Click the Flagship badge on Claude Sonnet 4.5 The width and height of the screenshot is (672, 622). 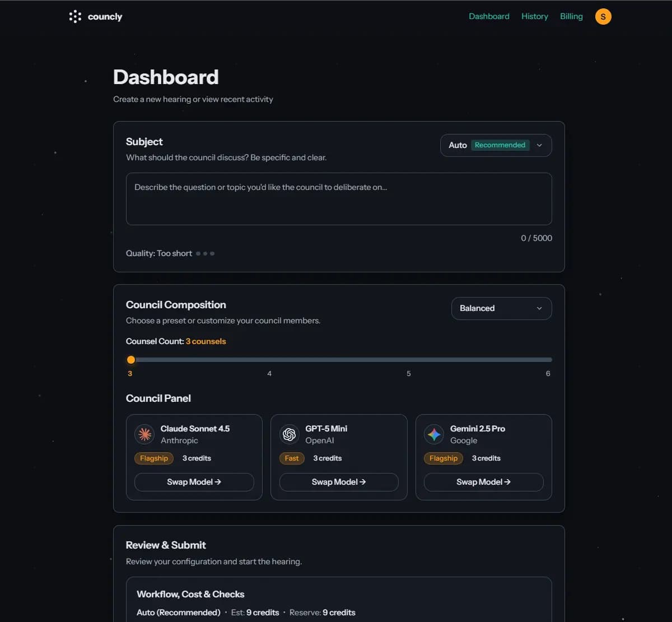(x=154, y=458)
